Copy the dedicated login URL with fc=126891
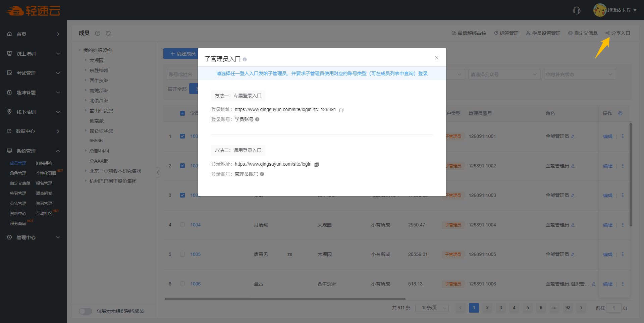Screen dimensions: 644x323 (341, 110)
